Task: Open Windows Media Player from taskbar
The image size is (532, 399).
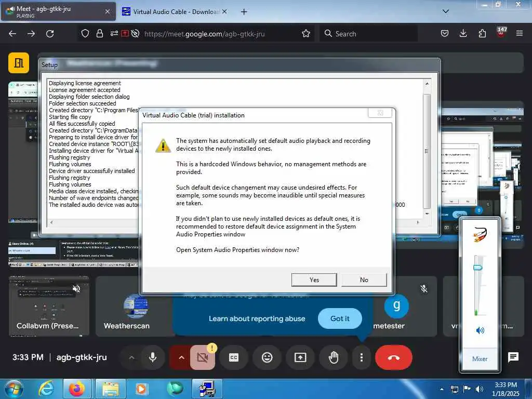Action: pyautogui.click(x=141, y=389)
